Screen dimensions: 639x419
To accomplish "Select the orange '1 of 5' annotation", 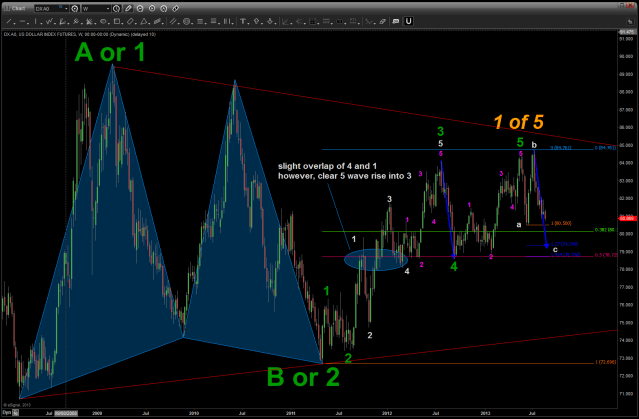I will pos(518,122).
